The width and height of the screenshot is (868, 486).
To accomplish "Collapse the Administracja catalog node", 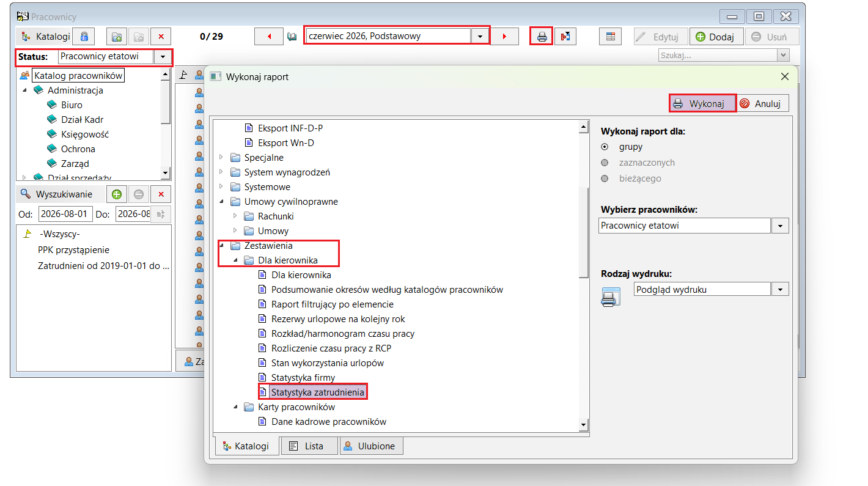I will [x=24, y=90].
